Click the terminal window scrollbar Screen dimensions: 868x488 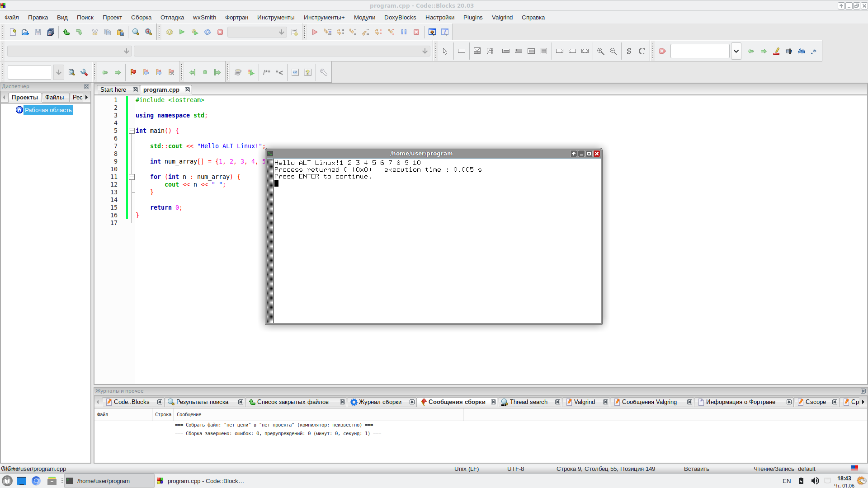pyautogui.click(x=270, y=240)
